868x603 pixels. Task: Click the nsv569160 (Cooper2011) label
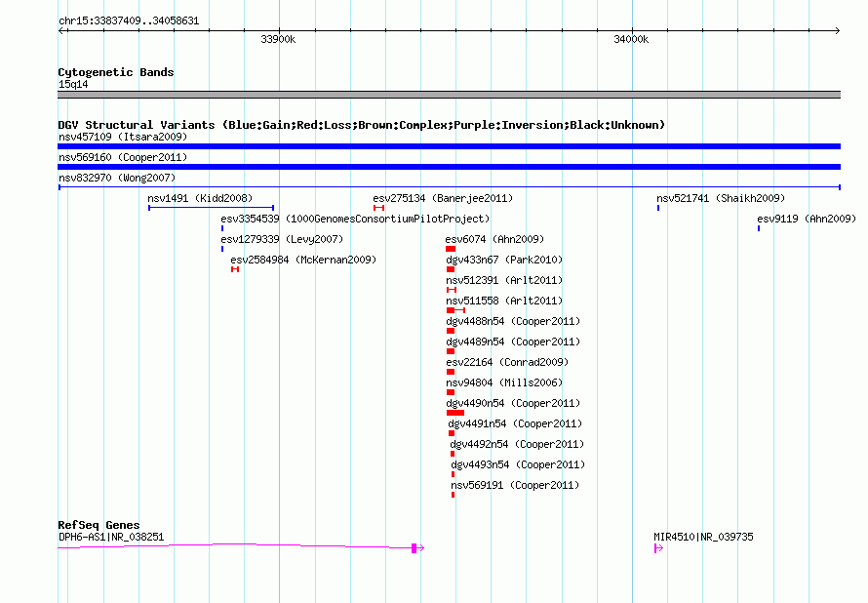pos(123,157)
